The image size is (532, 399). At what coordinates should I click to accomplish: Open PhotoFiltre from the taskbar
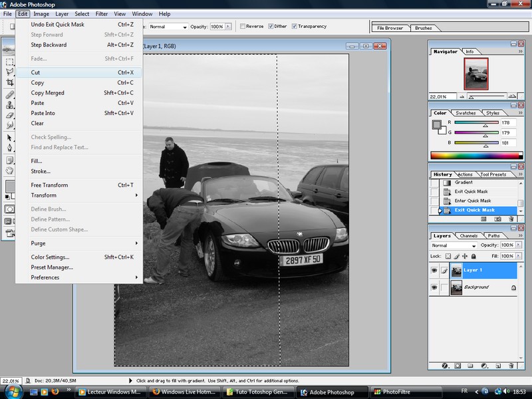tap(406, 392)
